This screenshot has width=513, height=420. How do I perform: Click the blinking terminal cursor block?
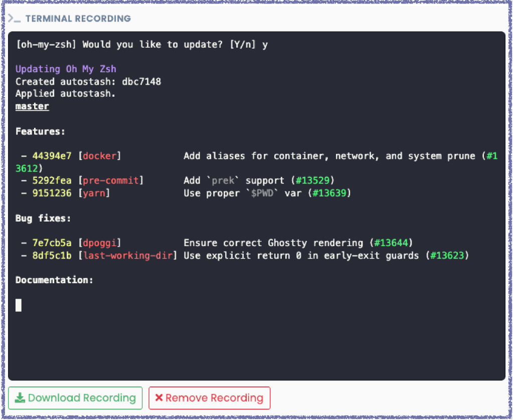pos(19,305)
